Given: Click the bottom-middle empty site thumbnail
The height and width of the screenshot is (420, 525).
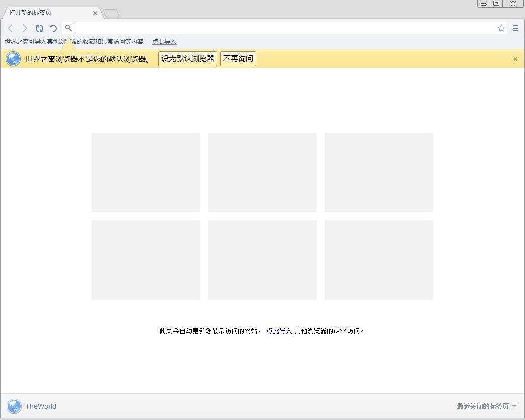Looking at the screenshot, I should click(x=262, y=260).
